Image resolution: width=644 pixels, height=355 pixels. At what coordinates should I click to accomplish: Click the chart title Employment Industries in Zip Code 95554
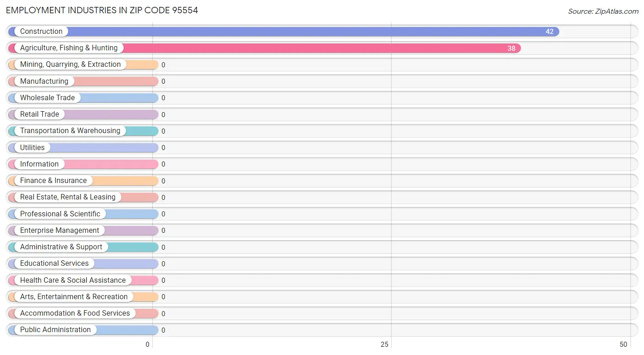coord(102,10)
